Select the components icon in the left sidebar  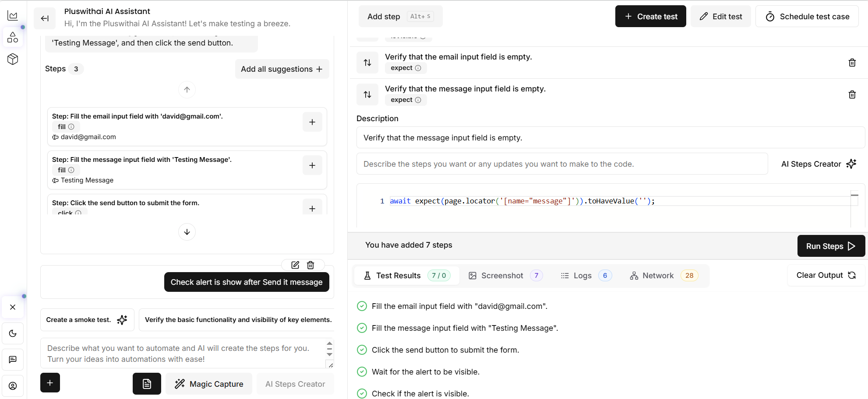13,37
